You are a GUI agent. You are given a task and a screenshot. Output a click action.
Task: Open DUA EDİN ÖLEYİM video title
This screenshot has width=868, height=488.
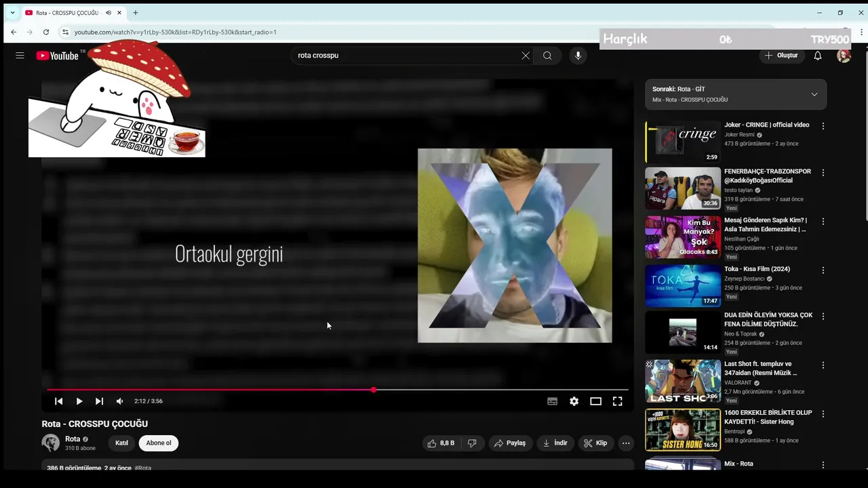coord(768,320)
